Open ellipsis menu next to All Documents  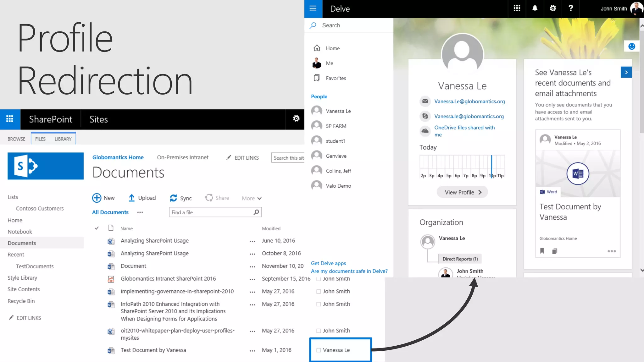(140, 212)
